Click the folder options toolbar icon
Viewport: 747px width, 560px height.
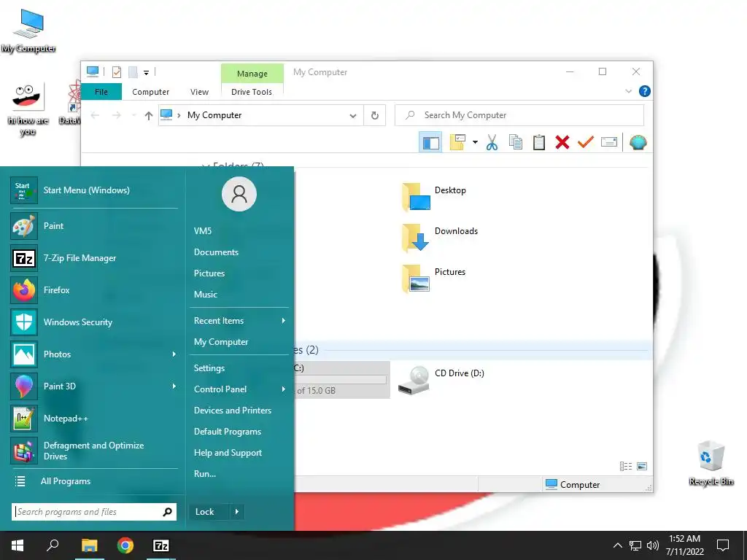[457, 142]
